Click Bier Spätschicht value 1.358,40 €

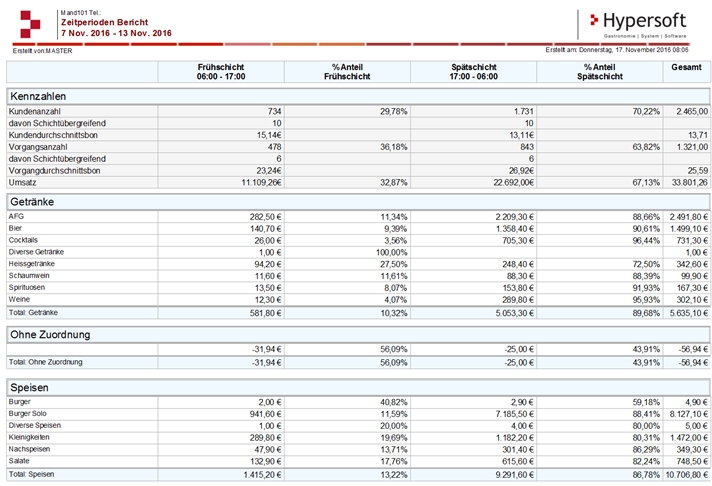[514, 228]
